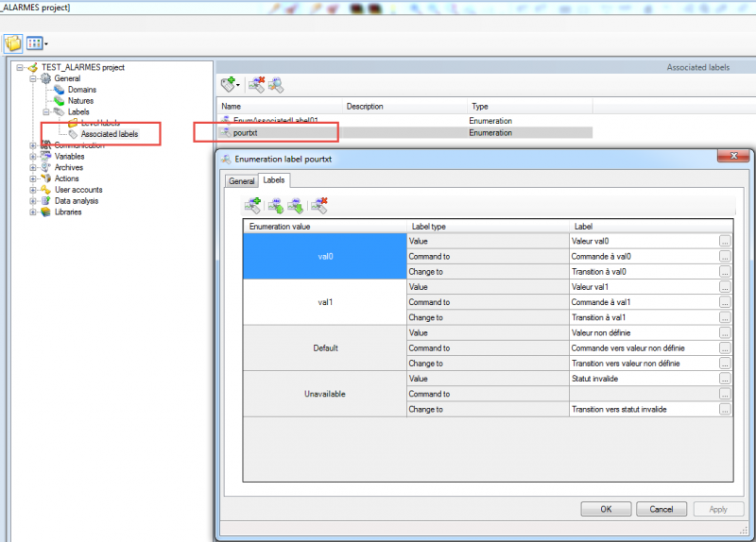Click the Libraries books icon
Screen dimensions: 756x542
45,212
